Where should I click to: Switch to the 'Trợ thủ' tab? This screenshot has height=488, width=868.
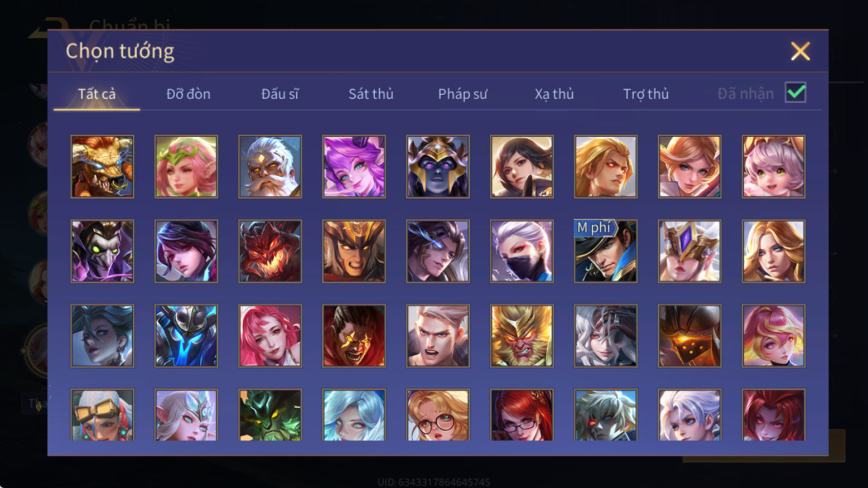(646, 94)
